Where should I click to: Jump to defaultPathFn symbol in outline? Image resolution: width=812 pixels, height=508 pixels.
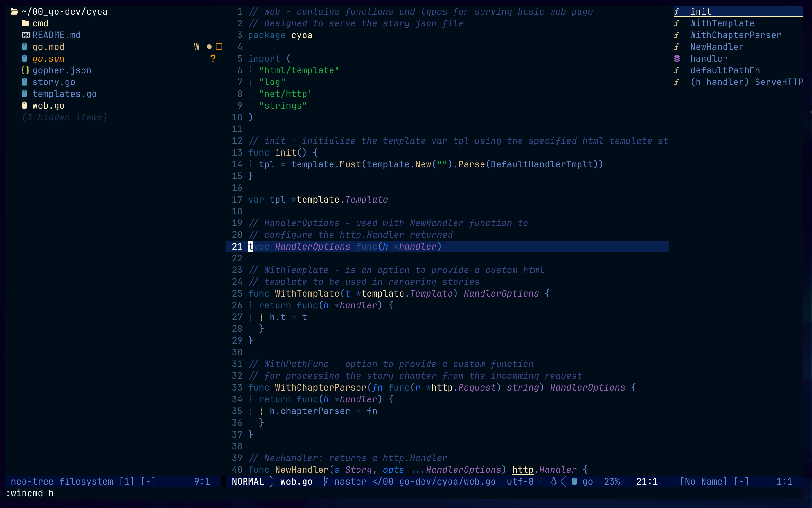pyautogui.click(x=725, y=70)
